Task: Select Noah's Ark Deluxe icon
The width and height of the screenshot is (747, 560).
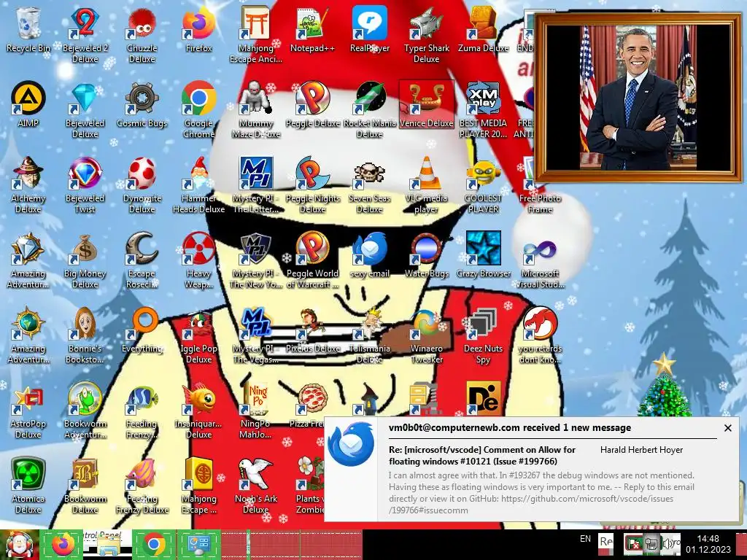Action: coord(256,486)
